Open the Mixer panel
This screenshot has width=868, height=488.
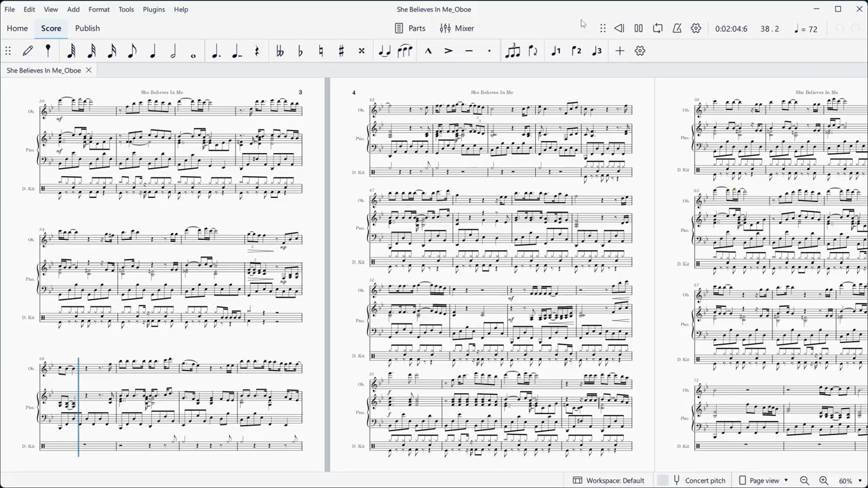tap(457, 28)
